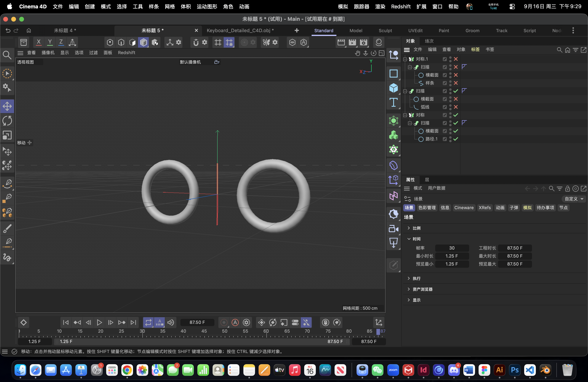Open the 色彩管理 tab
588x382 pixels.
tap(427, 208)
